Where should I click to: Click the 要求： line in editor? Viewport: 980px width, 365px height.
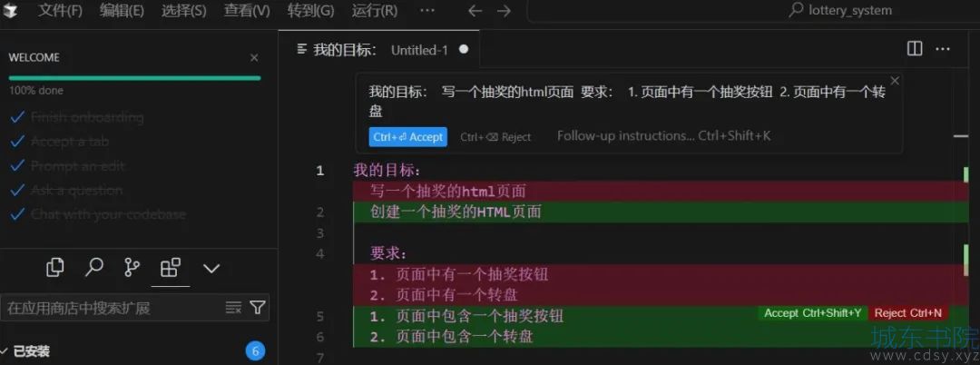(x=388, y=253)
